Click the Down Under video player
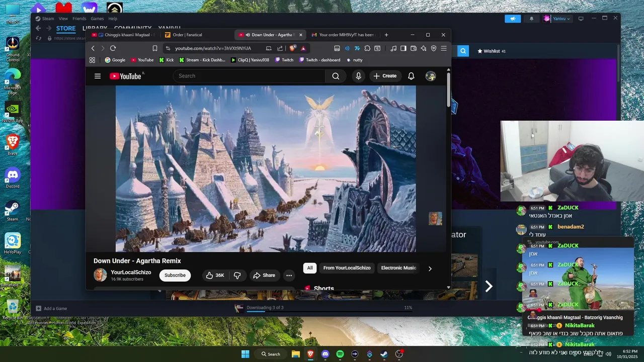 coord(266,168)
